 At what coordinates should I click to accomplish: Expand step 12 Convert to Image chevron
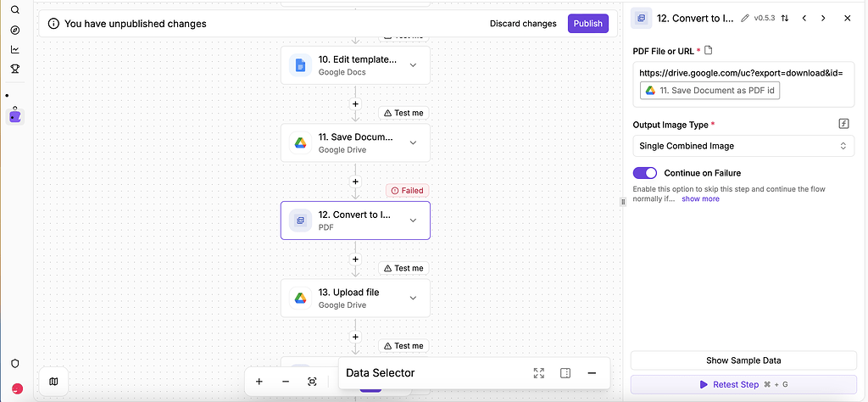[413, 221]
